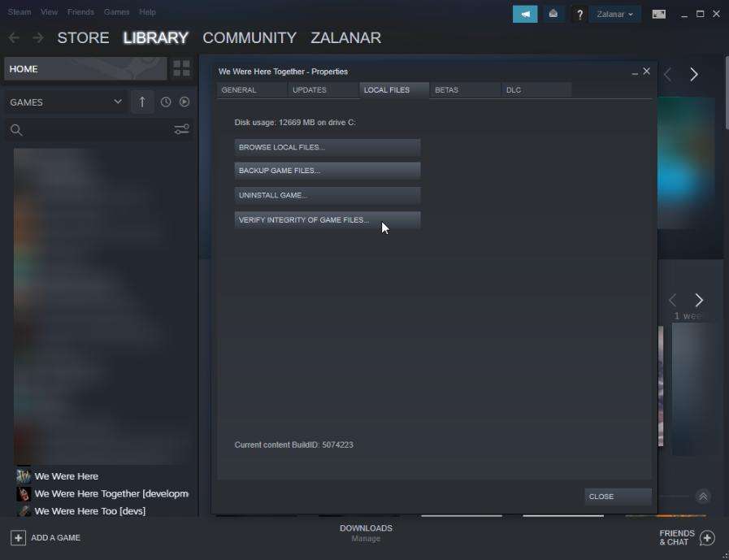
Task: Go forward with the right navigation arrow
Action: [38, 37]
